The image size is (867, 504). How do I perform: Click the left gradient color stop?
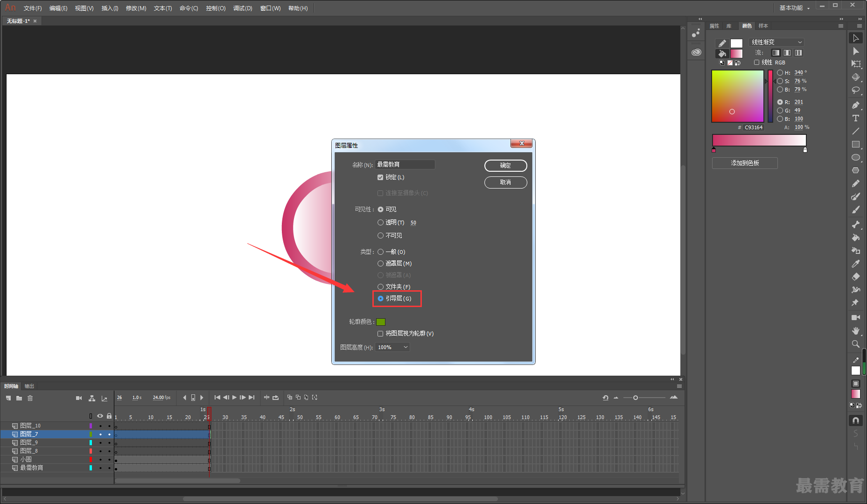point(713,150)
